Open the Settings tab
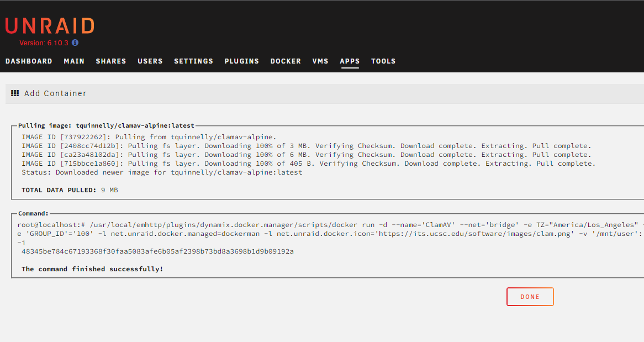This screenshot has height=342, width=644. [193, 61]
